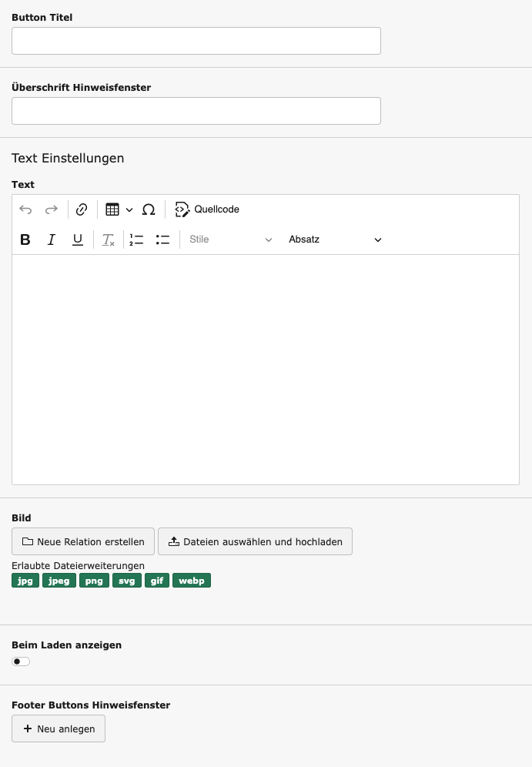Insert a numbered list

[136, 239]
